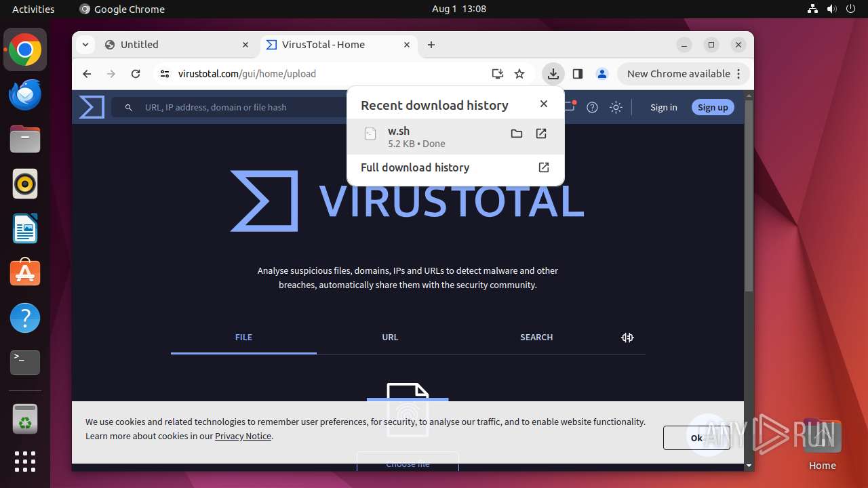Click Sign in link
Screen dimensions: 868x488
(663, 107)
